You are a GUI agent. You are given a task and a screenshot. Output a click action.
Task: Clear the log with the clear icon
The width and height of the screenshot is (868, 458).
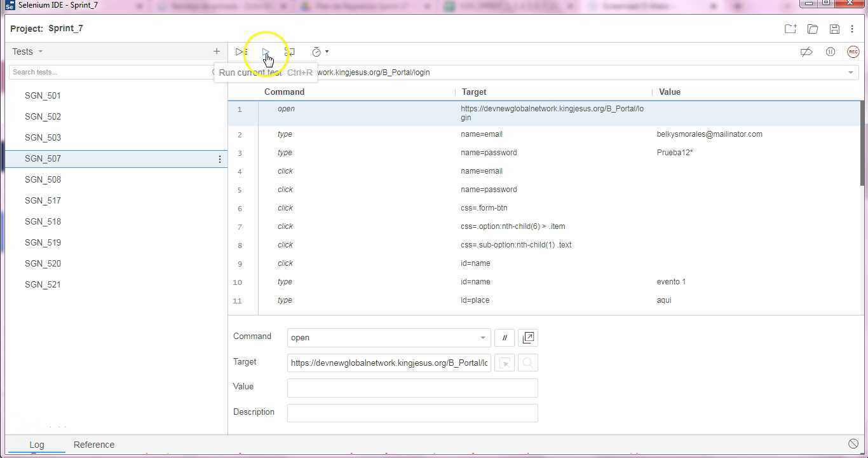pyautogui.click(x=853, y=444)
